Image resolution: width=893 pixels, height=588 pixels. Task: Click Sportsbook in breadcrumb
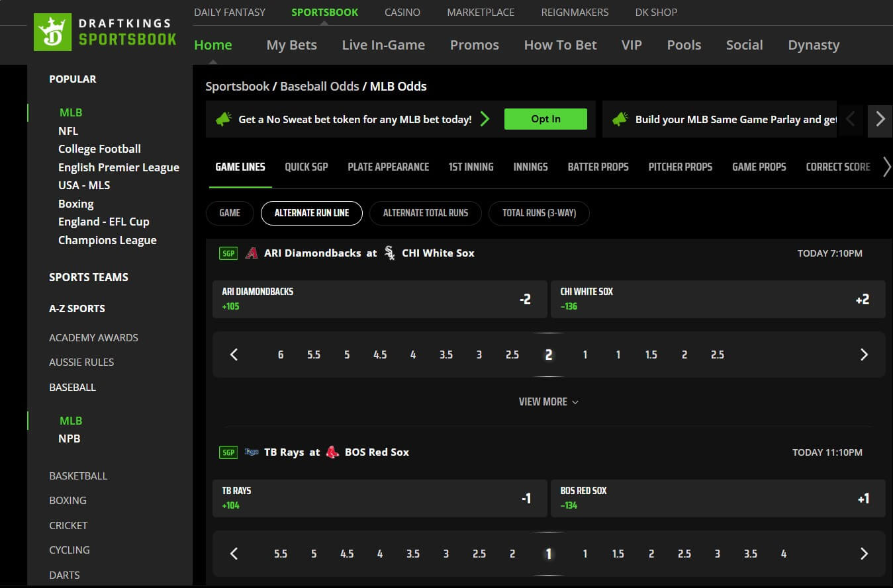(x=238, y=86)
